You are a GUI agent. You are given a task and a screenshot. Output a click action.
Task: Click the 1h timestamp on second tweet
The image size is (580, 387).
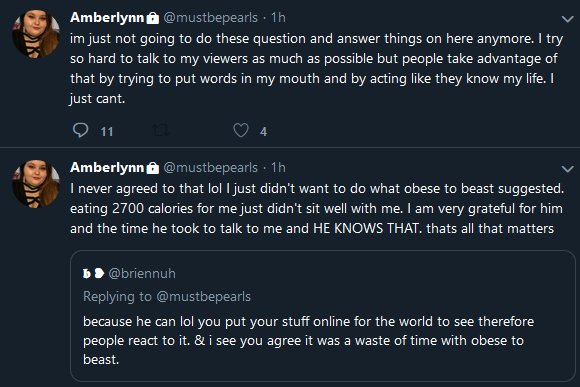pyautogui.click(x=278, y=167)
